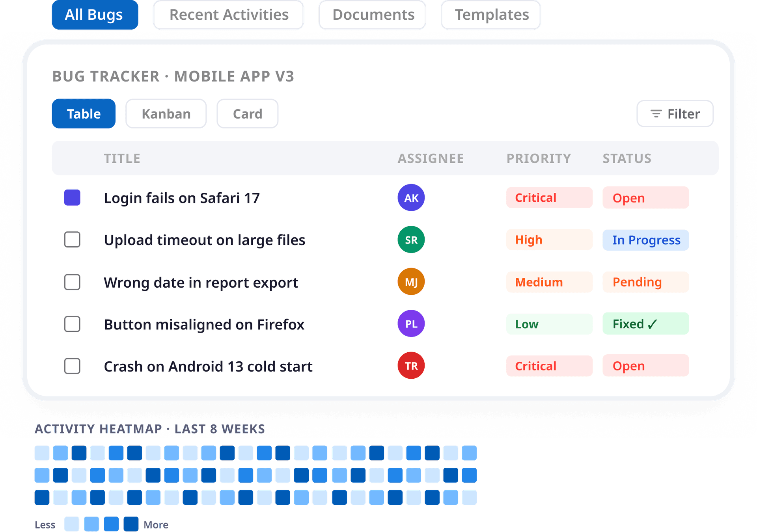
Task: Open the In Progress status badge
Action: 645,240
